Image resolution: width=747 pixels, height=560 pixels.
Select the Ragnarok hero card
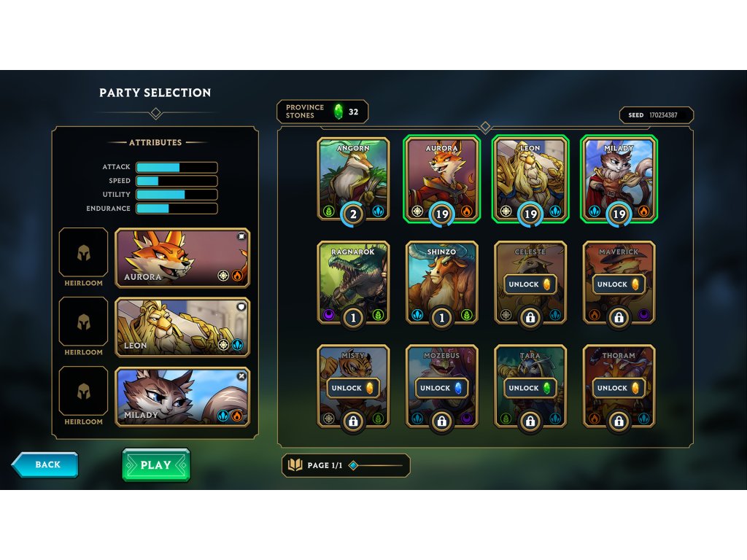coord(354,283)
